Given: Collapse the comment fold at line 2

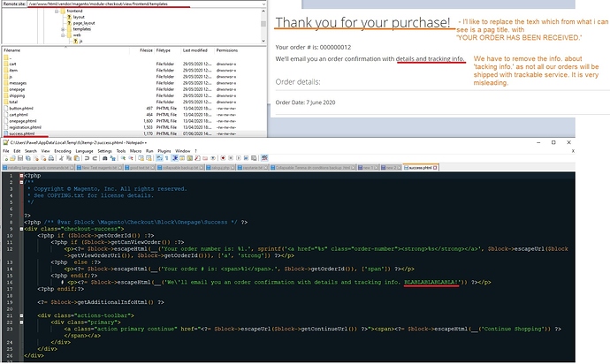Looking at the screenshot, I should click(21, 182).
